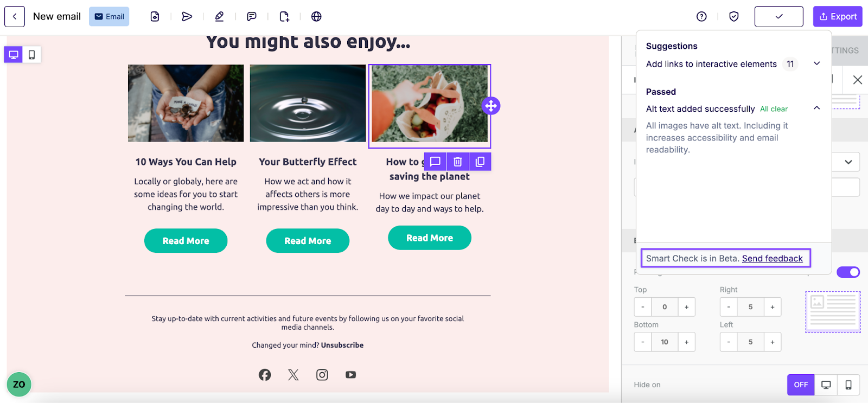Delete selected block with trash icon
Screen dimensions: 868x403
[x=458, y=162]
